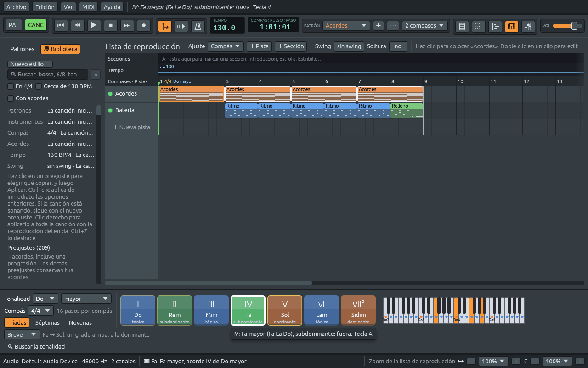Open the Tonalidad "Do" key dropdown
This screenshot has height=368, width=588.
(x=46, y=299)
